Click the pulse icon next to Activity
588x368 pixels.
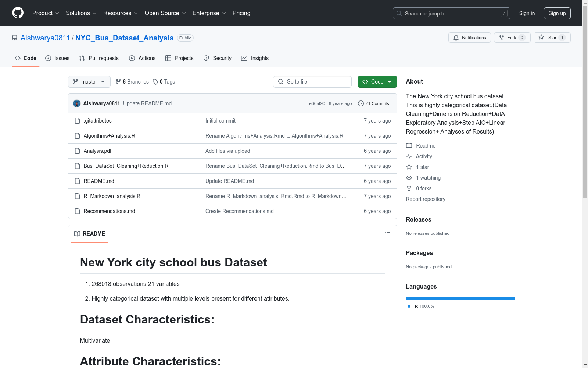click(409, 156)
